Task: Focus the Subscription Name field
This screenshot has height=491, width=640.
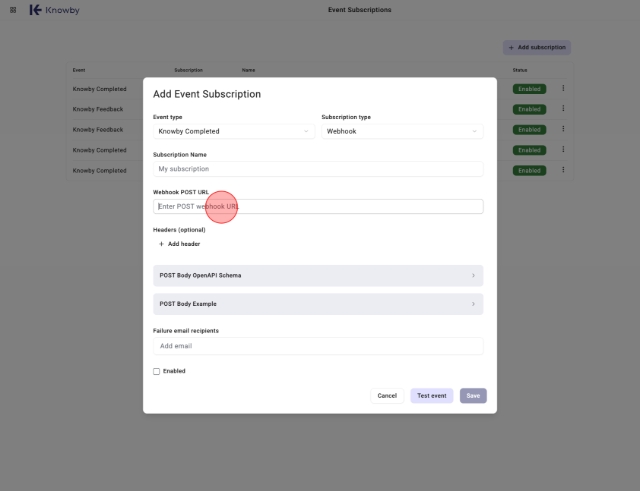Action: [318, 169]
